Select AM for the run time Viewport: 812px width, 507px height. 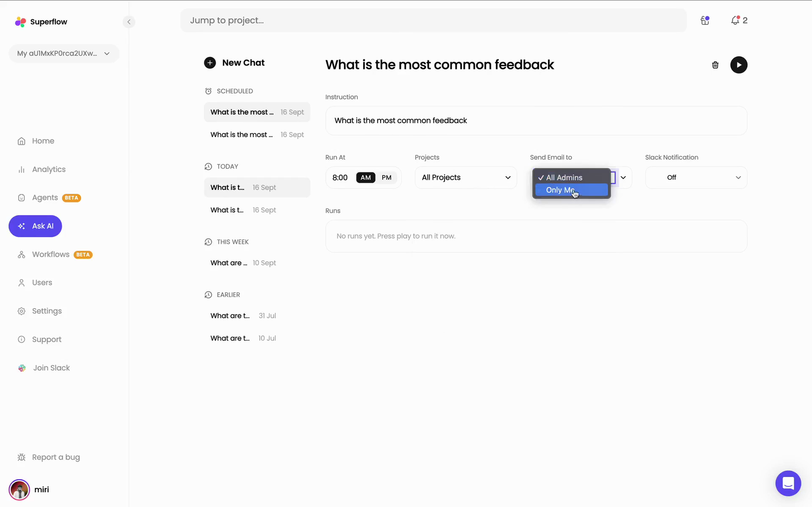click(x=366, y=178)
